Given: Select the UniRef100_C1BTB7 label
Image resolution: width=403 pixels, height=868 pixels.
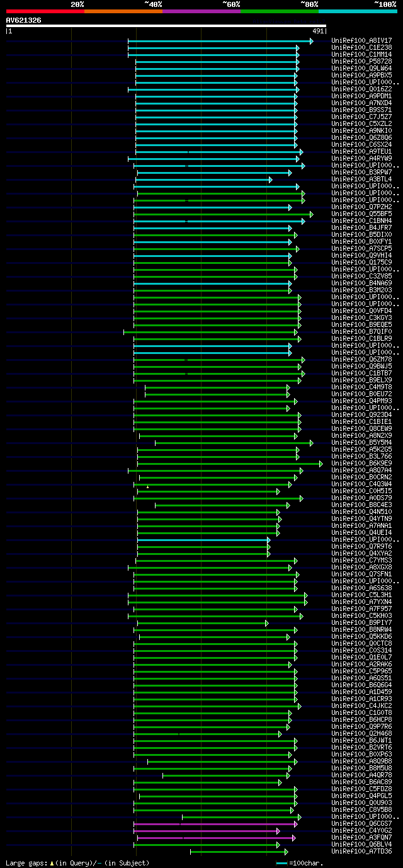Looking at the screenshot, I should 361,373.
